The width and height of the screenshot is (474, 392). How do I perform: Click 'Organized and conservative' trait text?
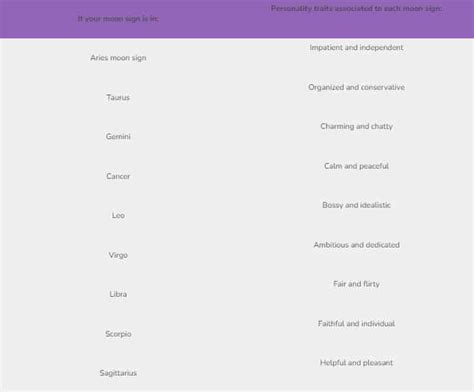click(356, 87)
